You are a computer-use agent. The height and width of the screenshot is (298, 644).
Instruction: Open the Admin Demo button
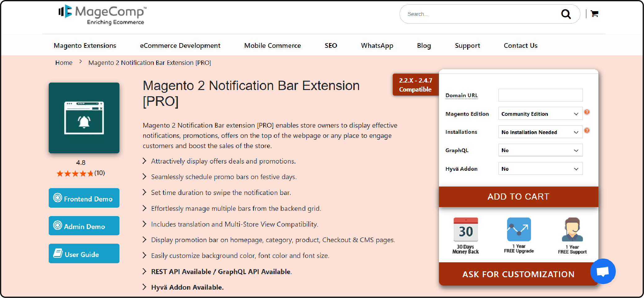(84, 226)
